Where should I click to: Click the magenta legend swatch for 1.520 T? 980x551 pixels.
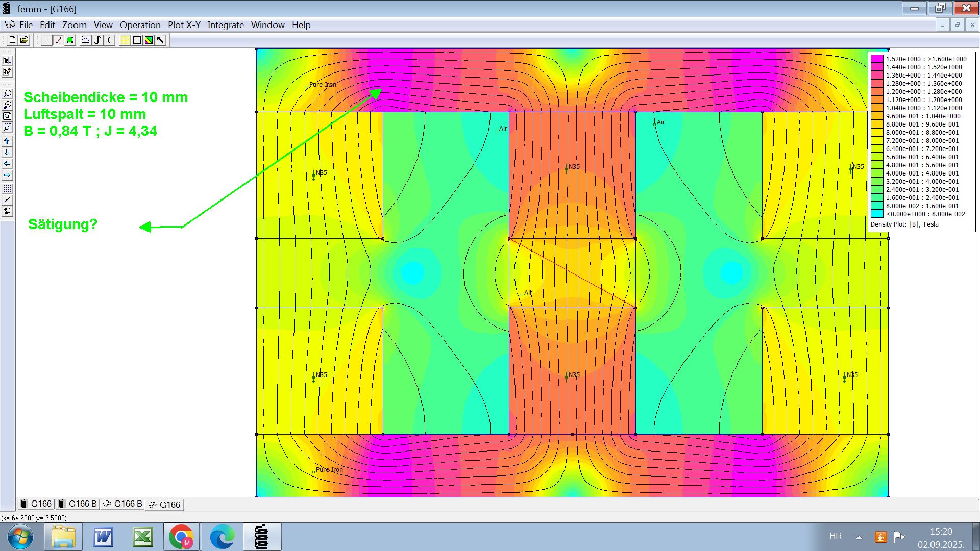(x=877, y=59)
